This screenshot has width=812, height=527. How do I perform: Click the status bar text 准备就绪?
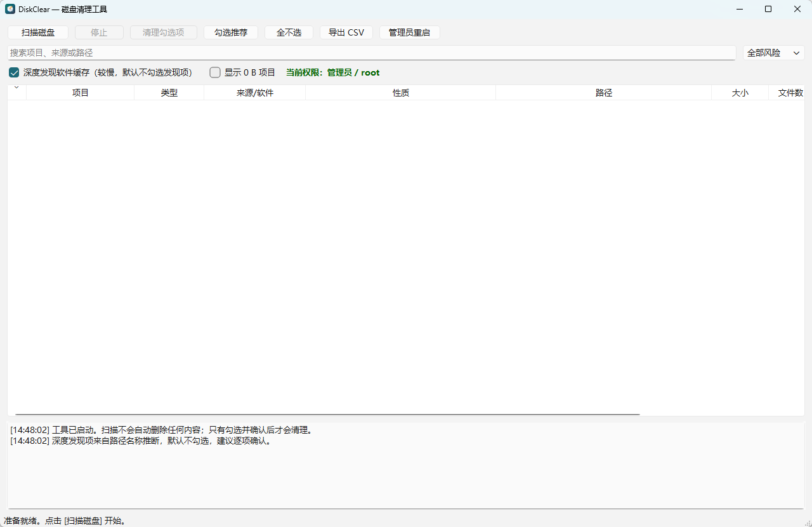pos(65,521)
